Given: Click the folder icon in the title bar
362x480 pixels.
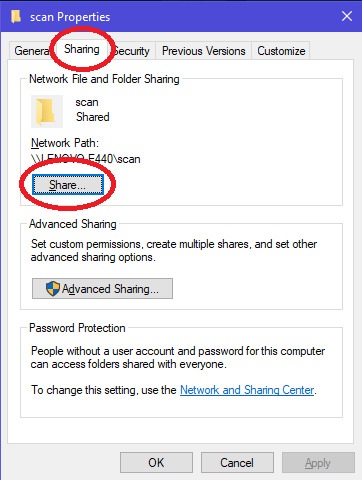Looking at the screenshot, I should click(x=16, y=16).
